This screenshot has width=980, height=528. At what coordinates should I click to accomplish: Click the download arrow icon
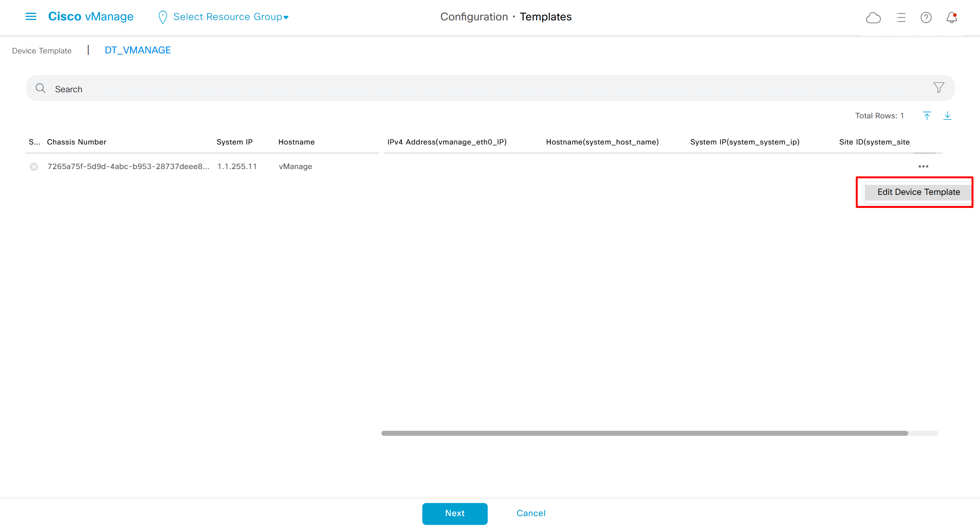click(x=947, y=116)
